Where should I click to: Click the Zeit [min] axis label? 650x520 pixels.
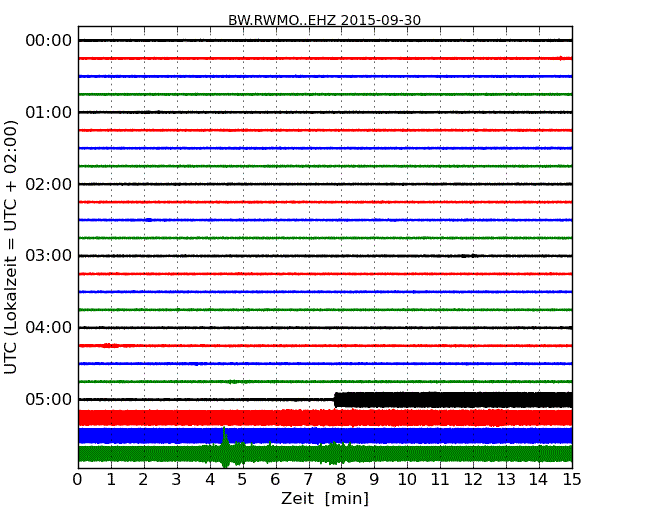click(x=325, y=498)
